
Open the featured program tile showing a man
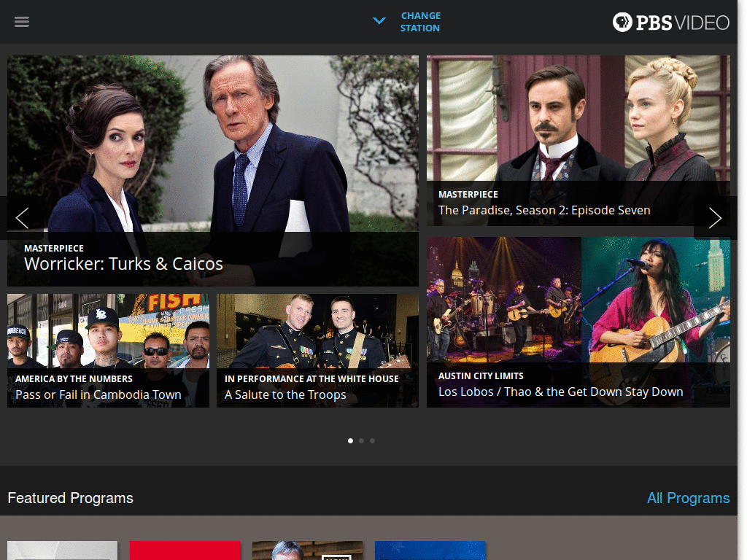308,551
